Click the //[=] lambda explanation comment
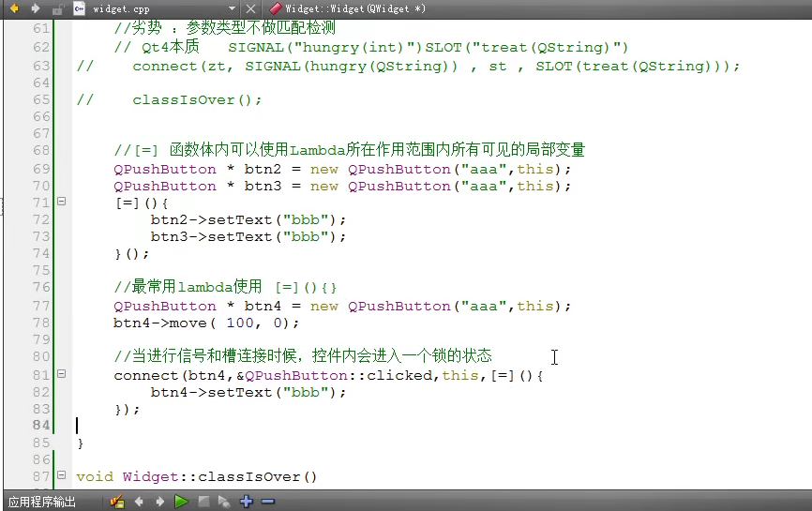Image resolution: width=812 pixels, height=511 pixels. pyautogui.click(x=350, y=150)
